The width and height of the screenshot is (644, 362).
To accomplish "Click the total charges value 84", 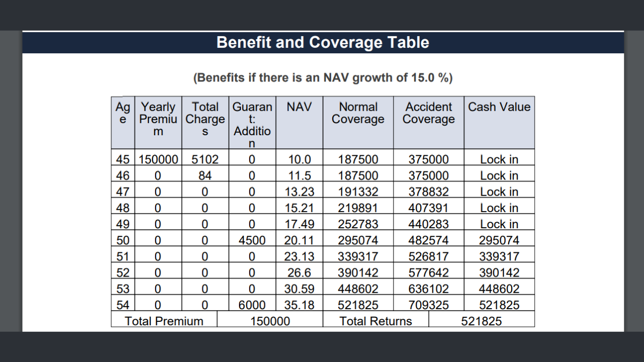I will click(205, 175).
